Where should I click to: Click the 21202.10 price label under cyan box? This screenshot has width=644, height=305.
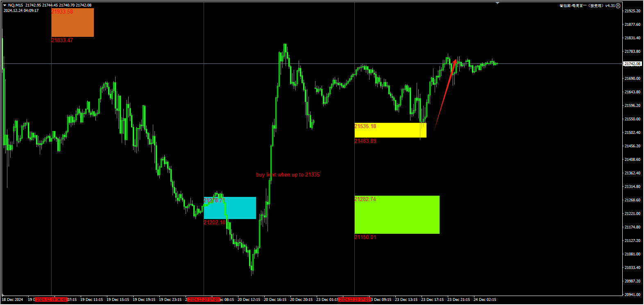(214, 222)
